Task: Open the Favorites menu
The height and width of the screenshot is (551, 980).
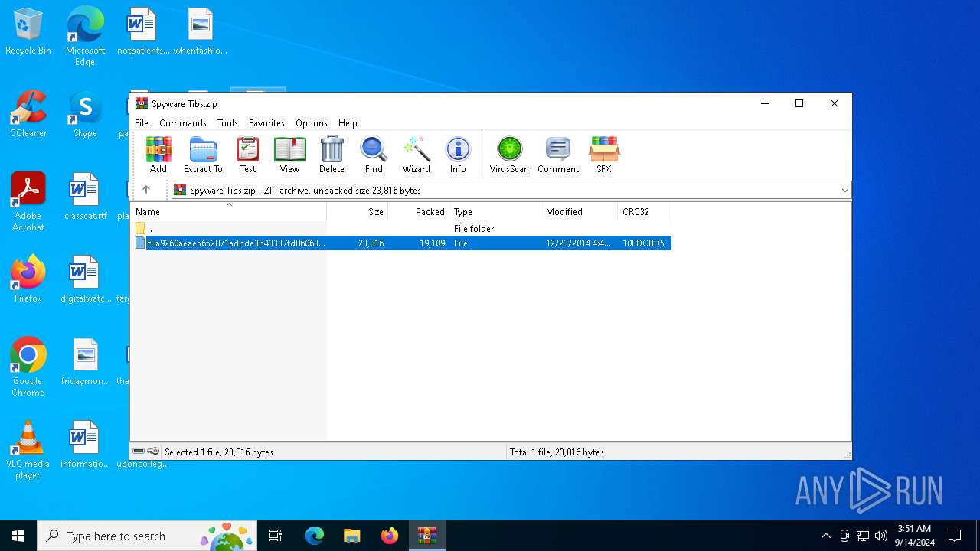Action: point(266,123)
